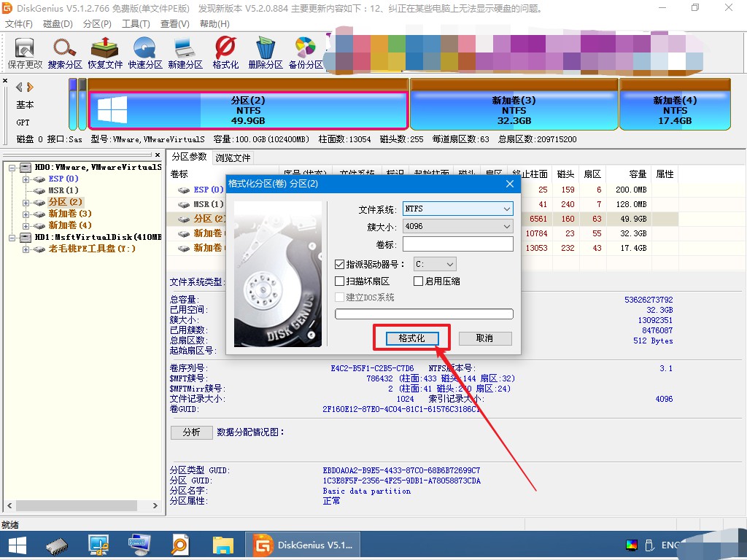This screenshot has width=747, height=560.
Task: Open the 磁盘(D) menu
Action: point(58,24)
